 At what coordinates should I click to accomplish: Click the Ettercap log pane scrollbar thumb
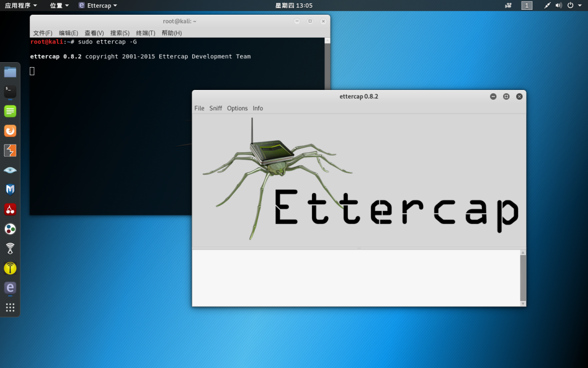tap(523, 278)
